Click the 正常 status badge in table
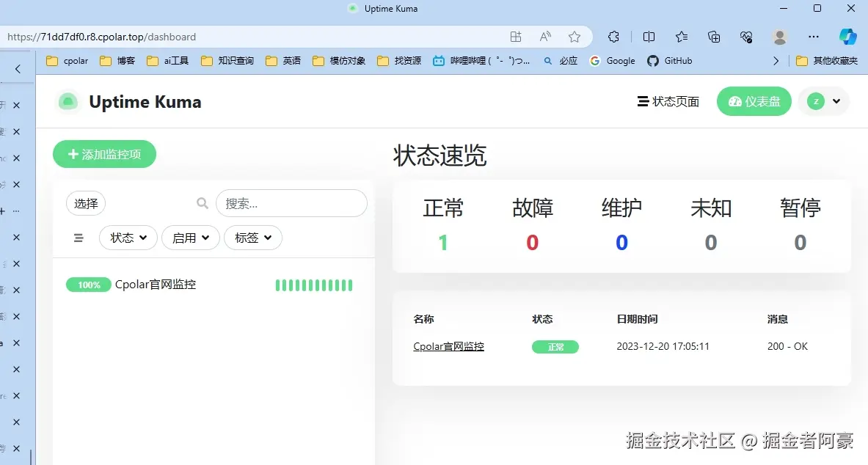Screen dimensions: 868x465 pos(555,347)
